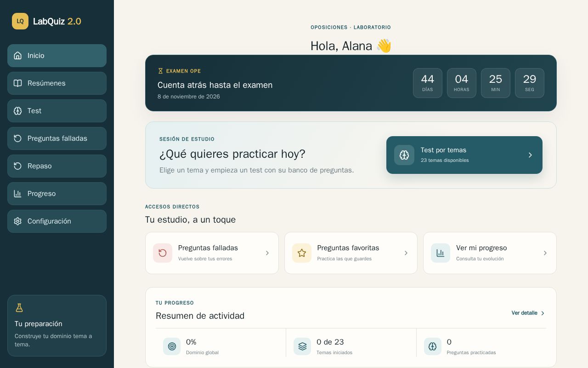This screenshot has width=588, height=368.
Task: Click chevron on Ver mi progreso card
Action: 545,253
